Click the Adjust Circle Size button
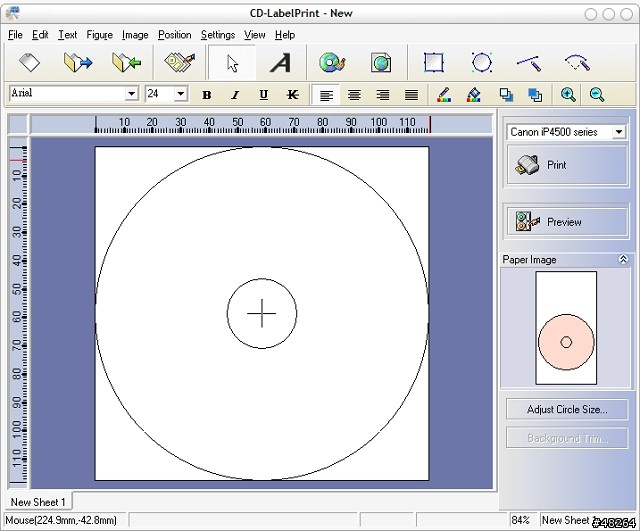 click(x=567, y=409)
